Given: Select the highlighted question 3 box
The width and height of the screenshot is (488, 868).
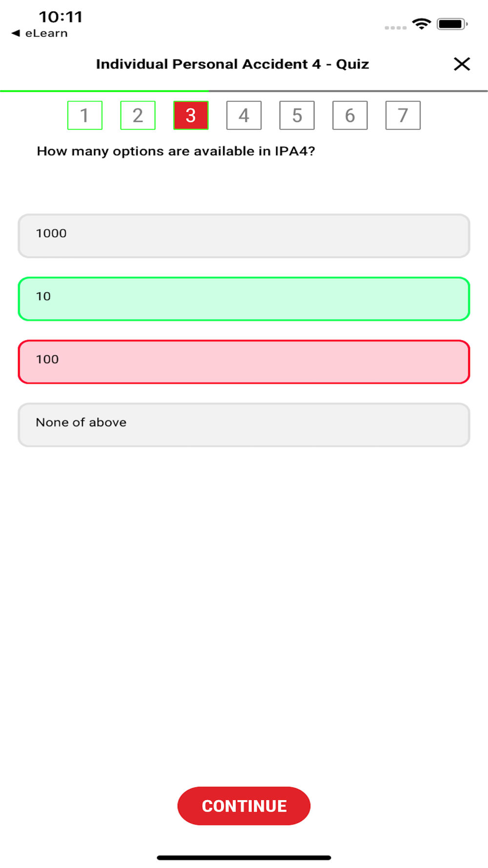Looking at the screenshot, I should [x=191, y=115].
